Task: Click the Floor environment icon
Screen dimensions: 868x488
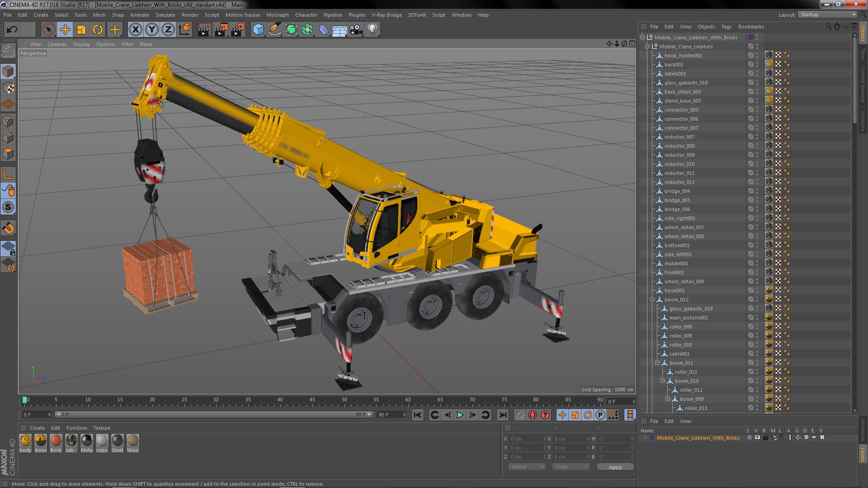Action: coord(340,30)
